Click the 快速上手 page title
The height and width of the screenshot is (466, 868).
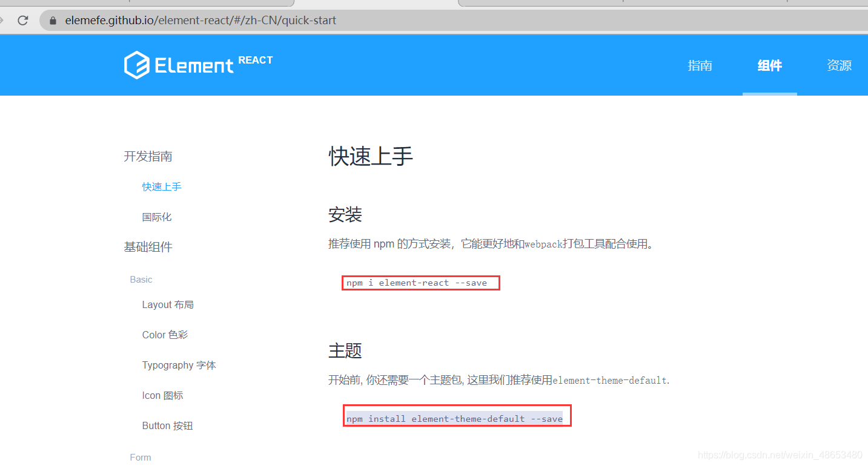coord(371,156)
